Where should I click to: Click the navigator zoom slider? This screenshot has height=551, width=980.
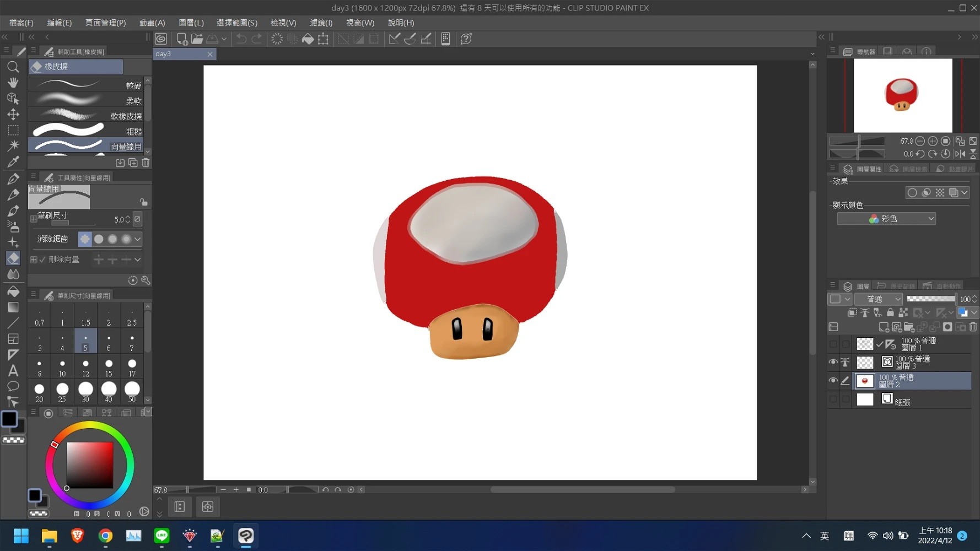(857, 141)
